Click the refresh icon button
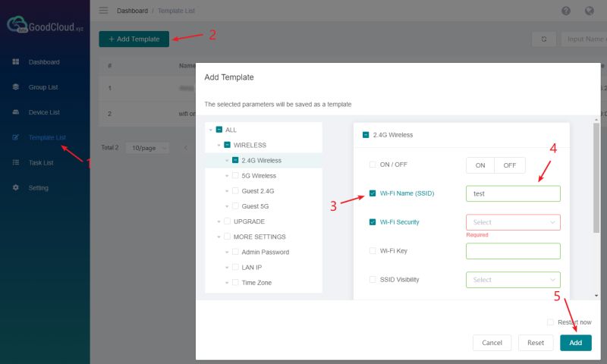Viewport: 607px width, 364px height. pyautogui.click(x=544, y=39)
